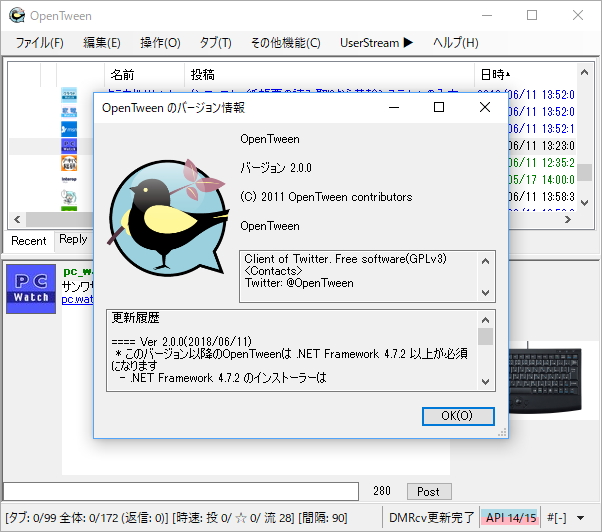The image size is (602, 532).
Task: Select the 05/17 14:00:0 timeline row
Action: pos(541,180)
